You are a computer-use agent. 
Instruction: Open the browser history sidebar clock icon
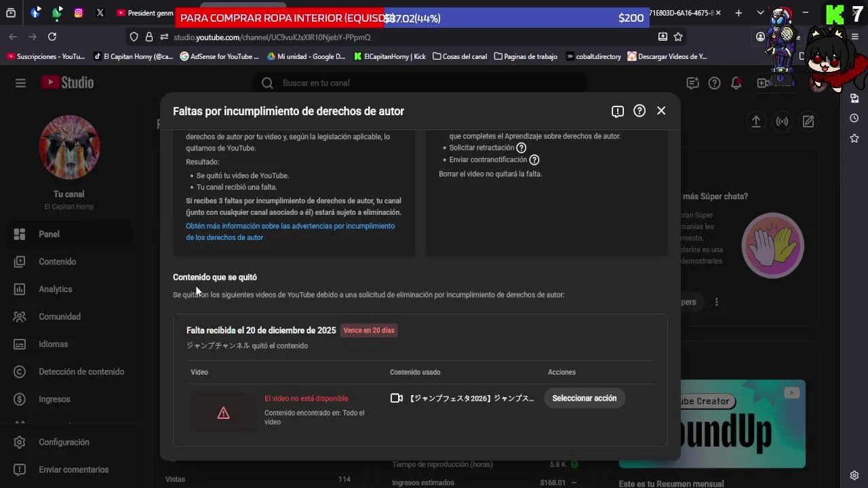pos(854,118)
